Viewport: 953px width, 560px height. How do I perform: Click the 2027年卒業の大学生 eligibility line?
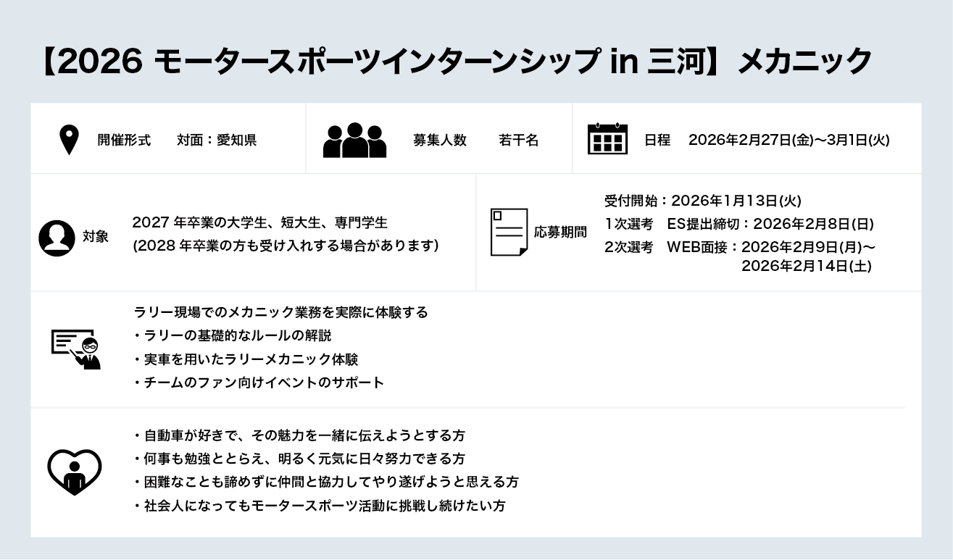[259, 222]
